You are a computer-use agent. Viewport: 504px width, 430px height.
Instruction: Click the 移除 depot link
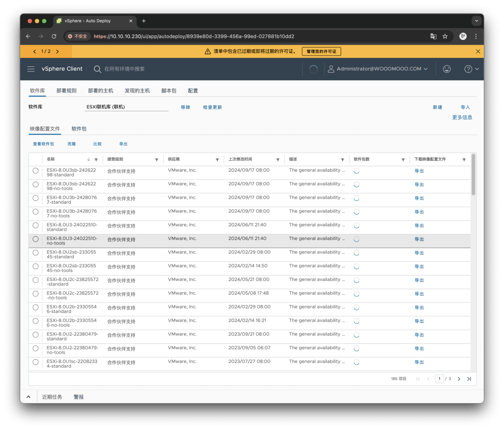186,107
